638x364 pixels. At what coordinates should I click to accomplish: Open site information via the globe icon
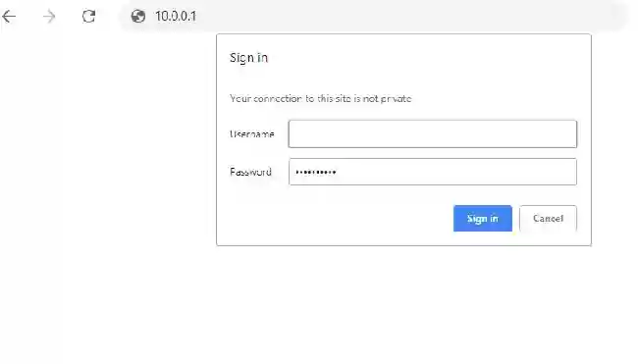pos(138,17)
